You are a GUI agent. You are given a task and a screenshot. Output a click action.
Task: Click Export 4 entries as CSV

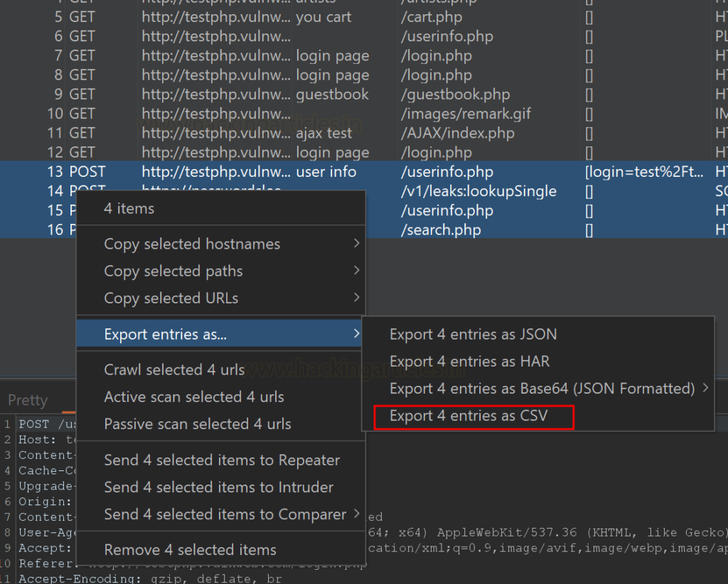tap(469, 416)
